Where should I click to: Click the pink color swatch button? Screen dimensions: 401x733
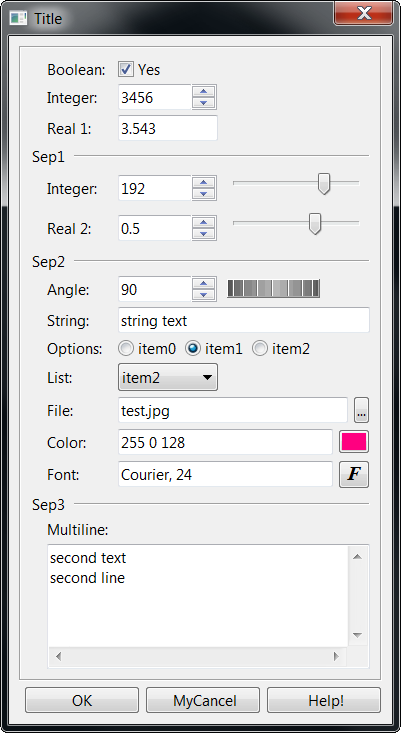pyautogui.click(x=354, y=442)
